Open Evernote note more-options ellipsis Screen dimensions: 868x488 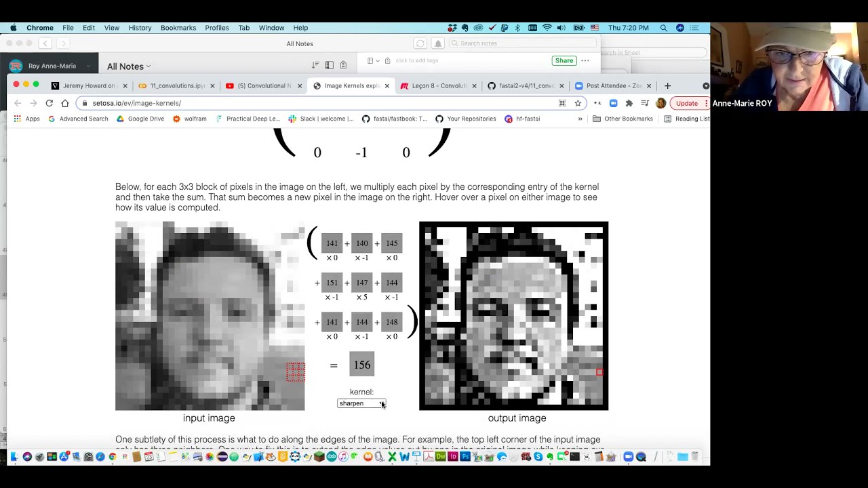coord(585,60)
